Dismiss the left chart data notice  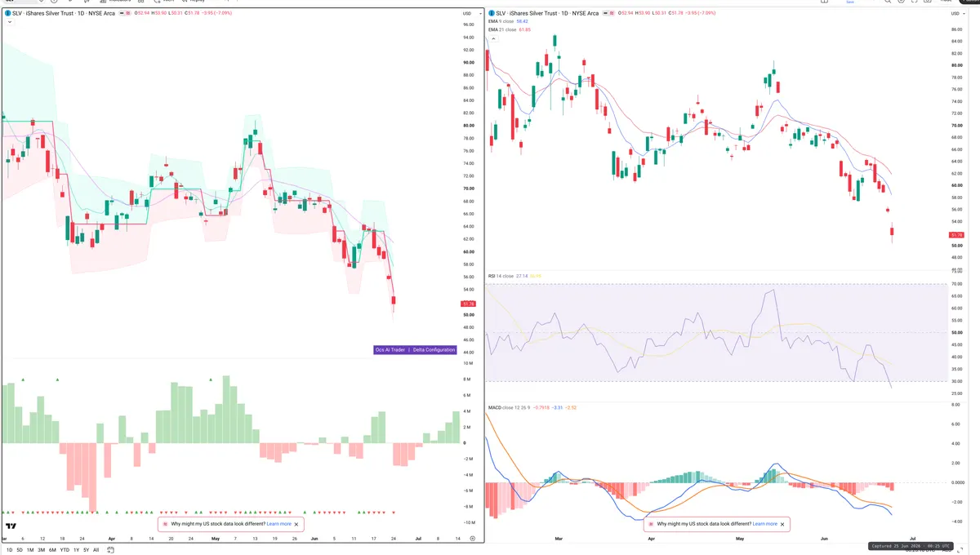pos(296,523)
